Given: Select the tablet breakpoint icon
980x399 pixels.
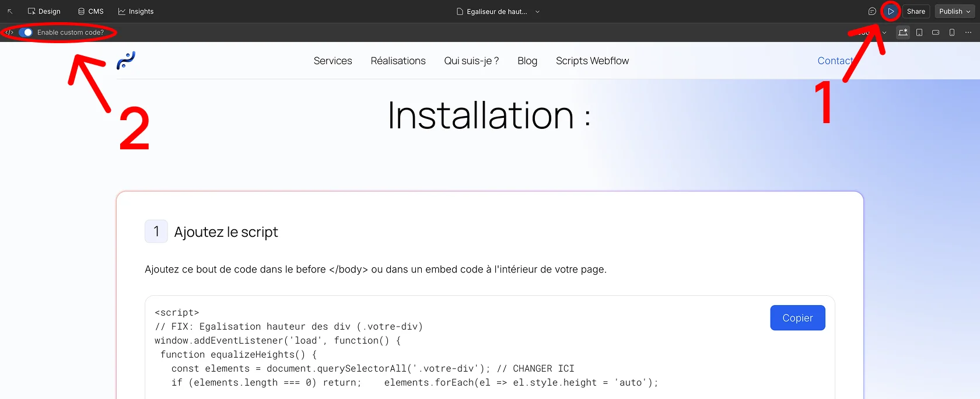Looking at the screenshot, I should click(x=919, y=32).
